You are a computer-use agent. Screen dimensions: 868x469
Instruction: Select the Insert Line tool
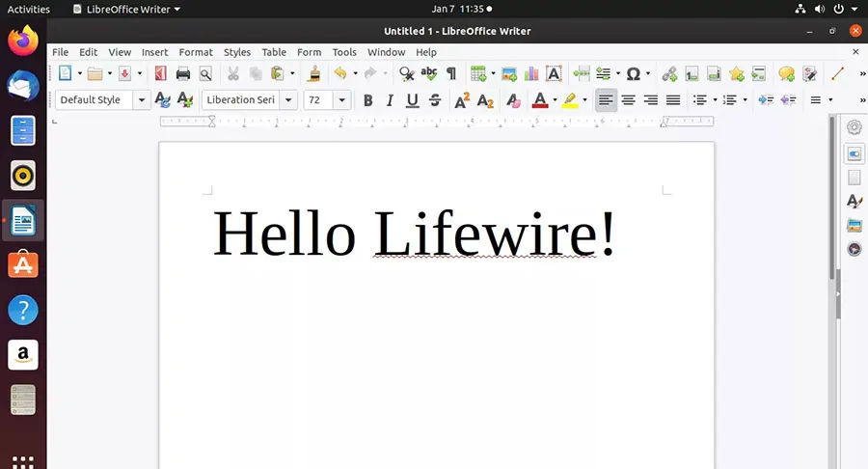point(837,73)
